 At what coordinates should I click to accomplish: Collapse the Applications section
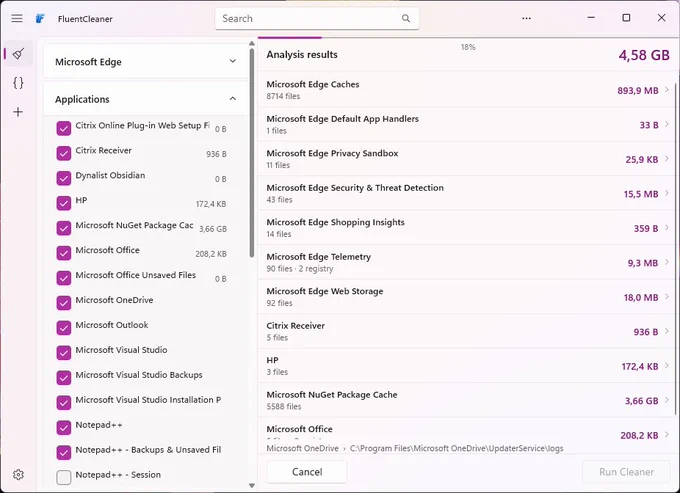146,99
